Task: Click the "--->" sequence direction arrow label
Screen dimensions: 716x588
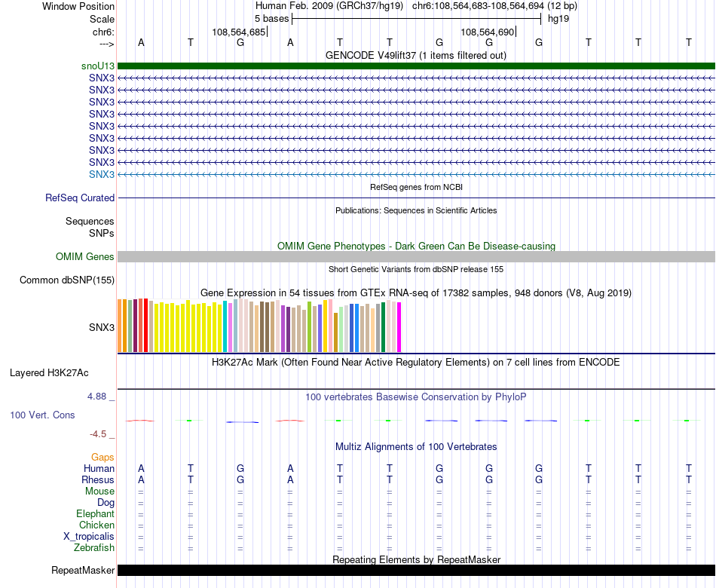Action: click(x=106, y=44)
